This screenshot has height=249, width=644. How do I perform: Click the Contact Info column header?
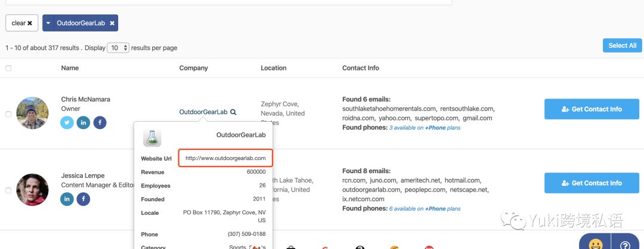tap(361, 68)
